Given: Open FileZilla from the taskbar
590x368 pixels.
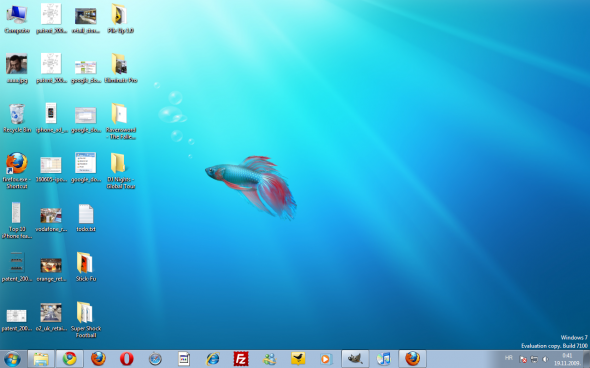Looking at the screenshot, I should point(241,359).
